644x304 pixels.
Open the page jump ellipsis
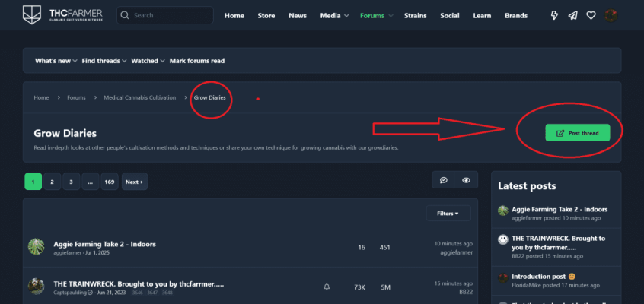pos(91,182)
